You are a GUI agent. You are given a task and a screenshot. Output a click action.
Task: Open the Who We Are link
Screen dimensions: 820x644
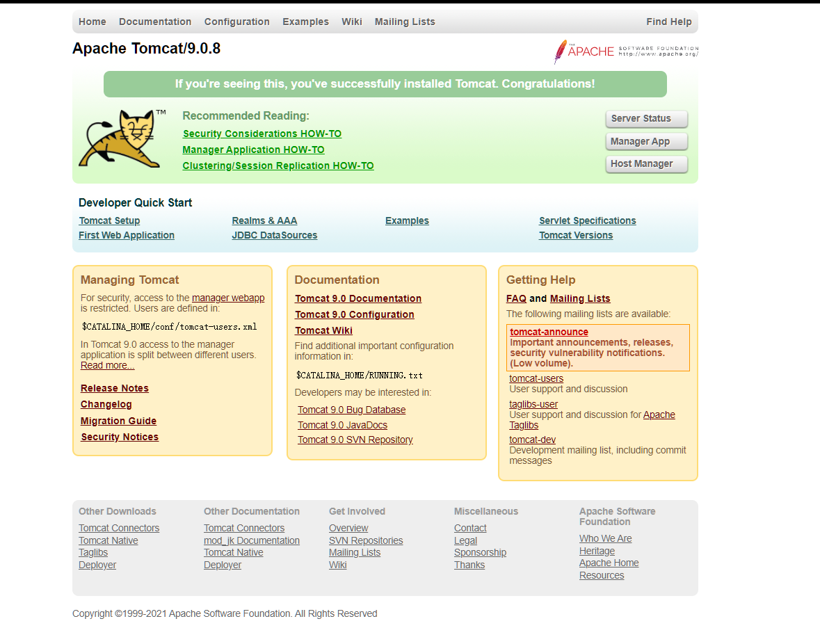pos(605,538)
